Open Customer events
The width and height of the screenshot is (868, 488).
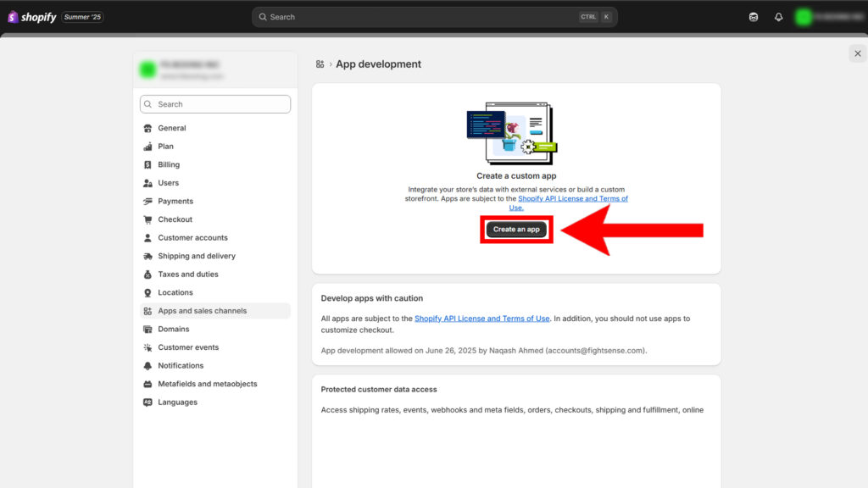[x=188, y=347]
